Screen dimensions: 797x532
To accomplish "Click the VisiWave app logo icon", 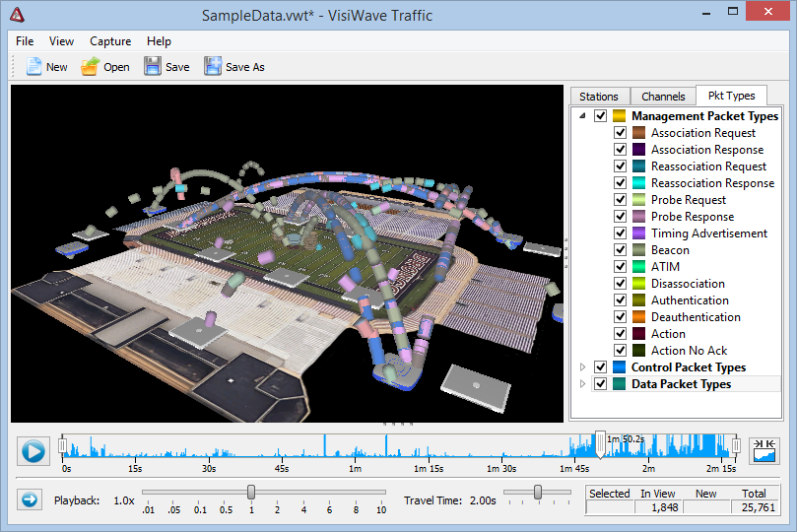I will 17,15.
